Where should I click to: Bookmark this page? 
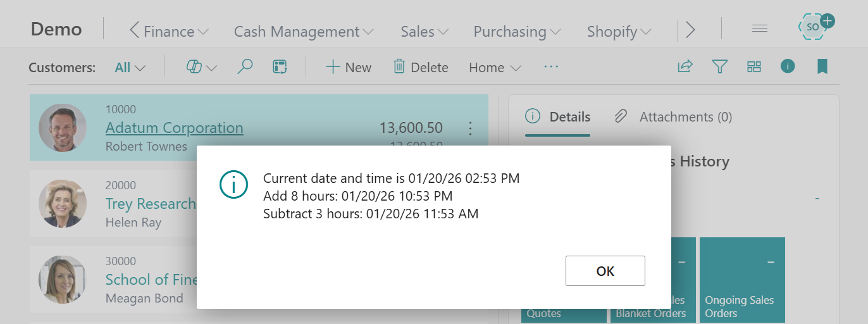pyautogui.click(x=822, y=66)
